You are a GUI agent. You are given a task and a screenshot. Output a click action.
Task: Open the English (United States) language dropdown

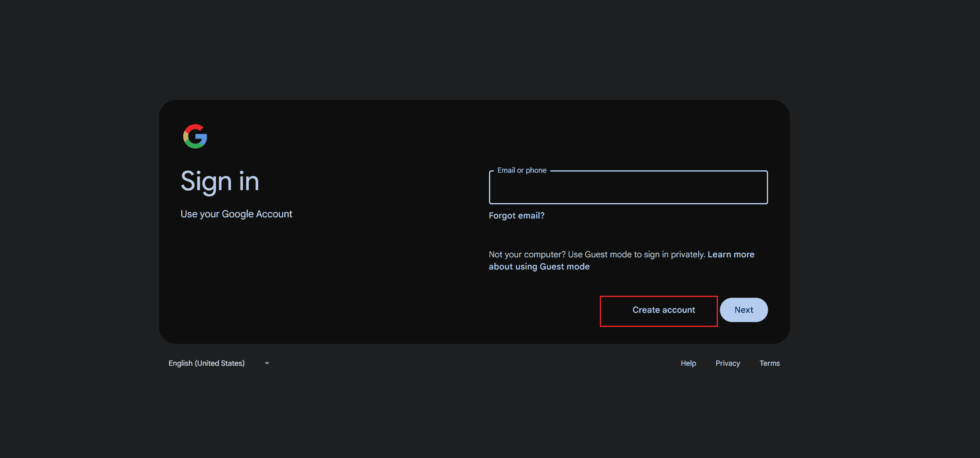click(219, 363)
